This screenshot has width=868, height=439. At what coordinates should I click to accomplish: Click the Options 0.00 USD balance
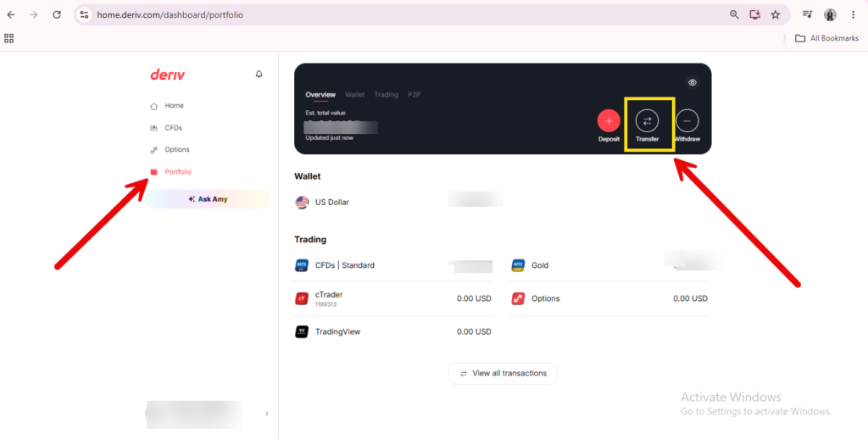click(x=690, y=298)
